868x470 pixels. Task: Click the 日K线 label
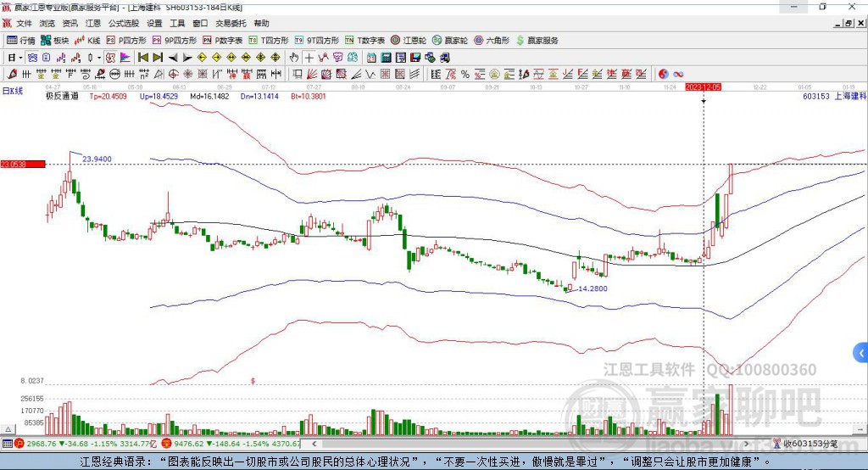coord(13,91)
